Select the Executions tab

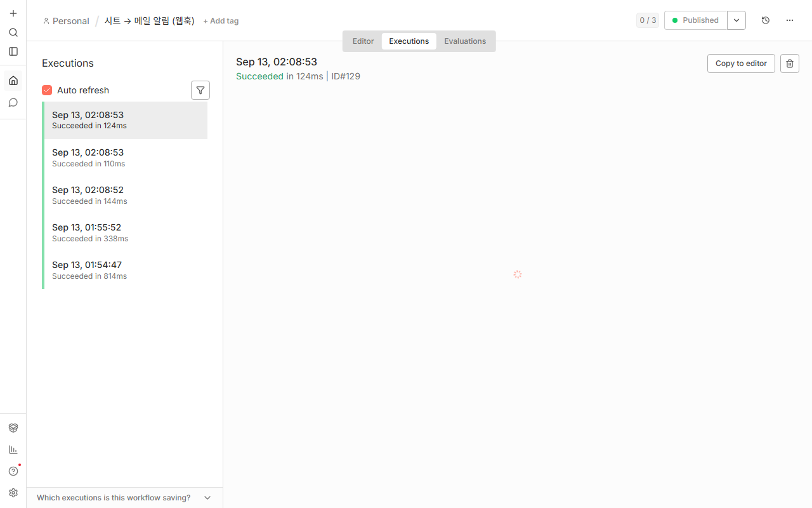[409, 41]
